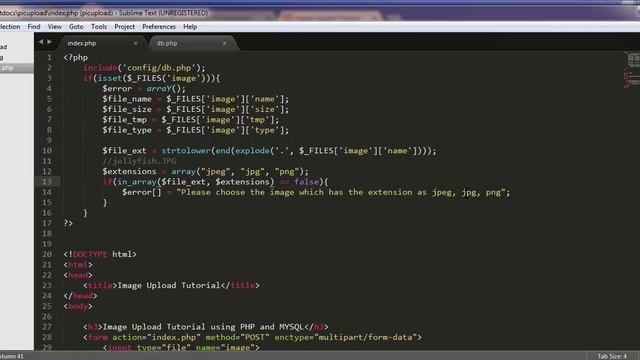Screen dimensions: 640x360
Task: Click the form action="index.php" line
Action: [252, 337]
